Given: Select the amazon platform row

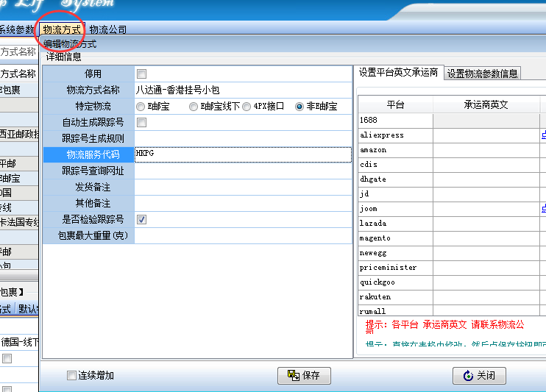Looking at the screenshot, I should [396, 150].
